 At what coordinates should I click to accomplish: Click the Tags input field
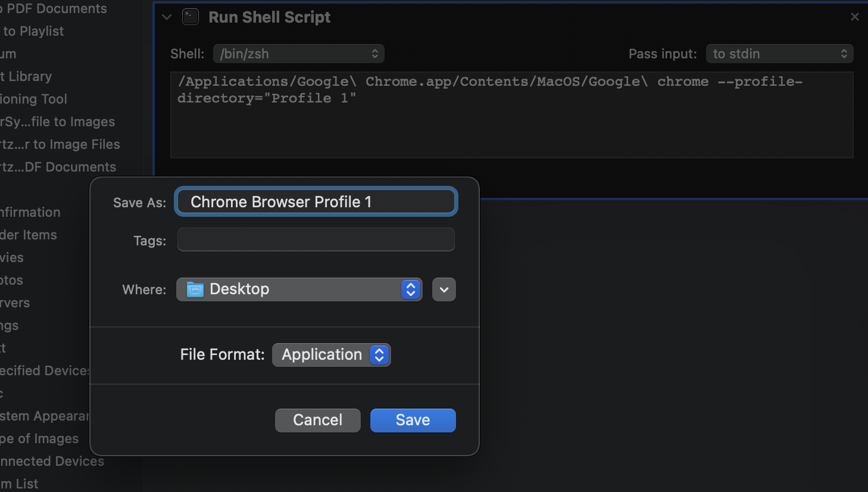(x=316, y=240)
